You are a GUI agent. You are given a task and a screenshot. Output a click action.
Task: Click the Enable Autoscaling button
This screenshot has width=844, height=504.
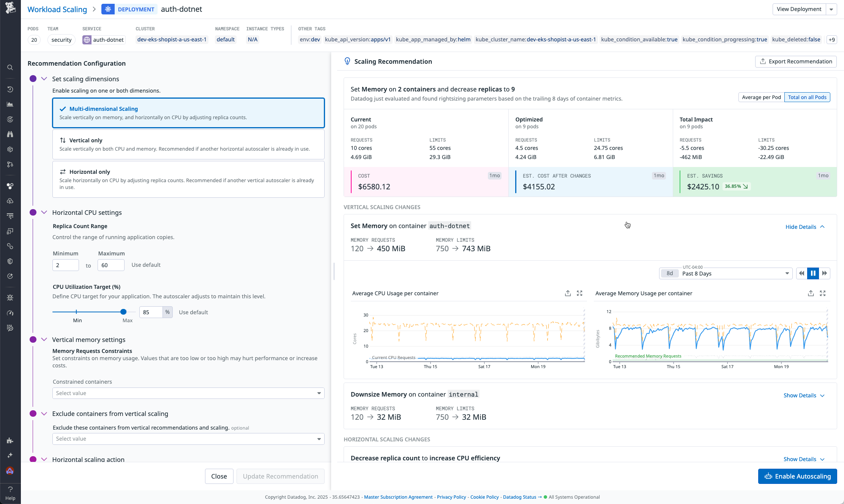797,476
